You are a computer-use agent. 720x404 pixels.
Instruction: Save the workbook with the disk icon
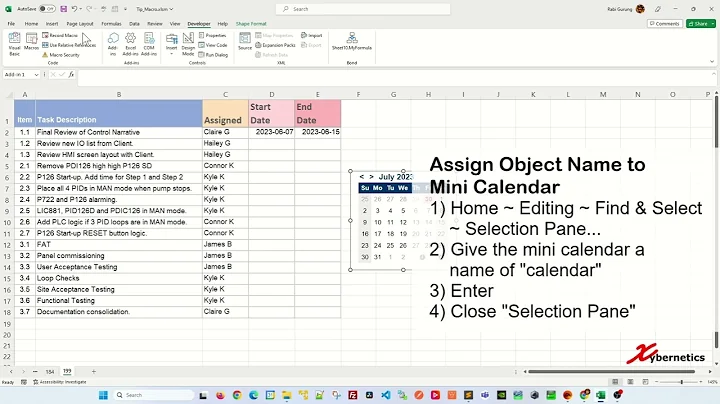point(63,9)
